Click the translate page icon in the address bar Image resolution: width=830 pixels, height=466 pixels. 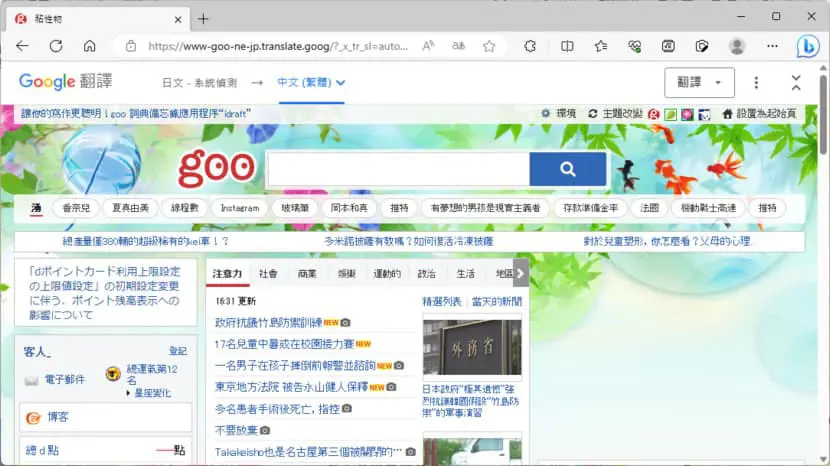coord(458,46)
